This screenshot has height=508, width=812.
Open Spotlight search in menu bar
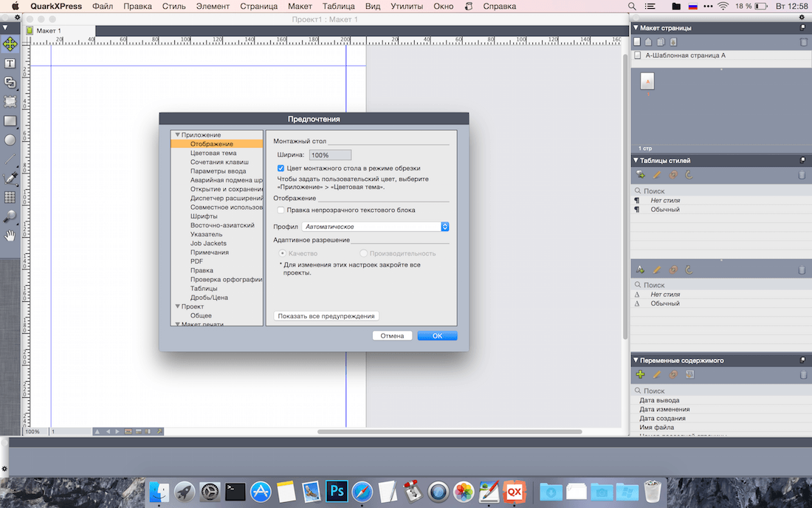632,6
